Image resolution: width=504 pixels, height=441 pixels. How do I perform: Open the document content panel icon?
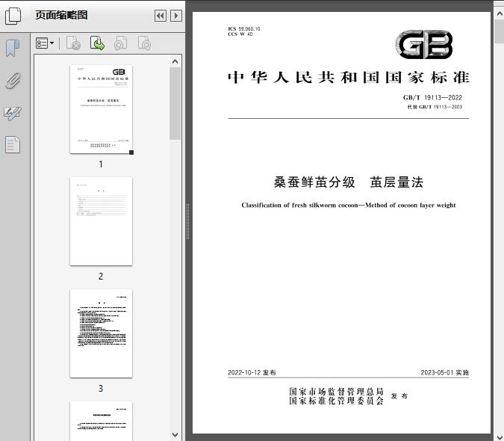pos(13,144)
